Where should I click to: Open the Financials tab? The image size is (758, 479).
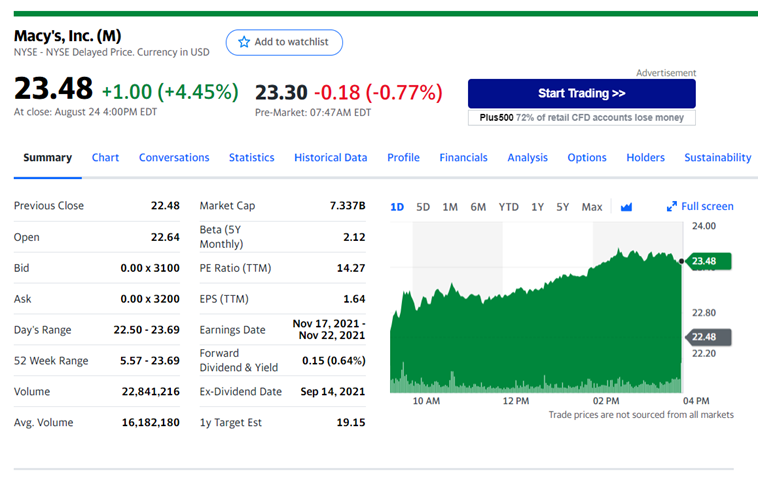click(x=463, y=158)
